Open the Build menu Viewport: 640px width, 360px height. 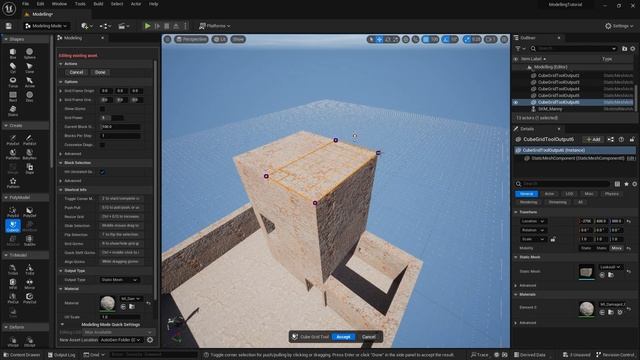[98, 4]
